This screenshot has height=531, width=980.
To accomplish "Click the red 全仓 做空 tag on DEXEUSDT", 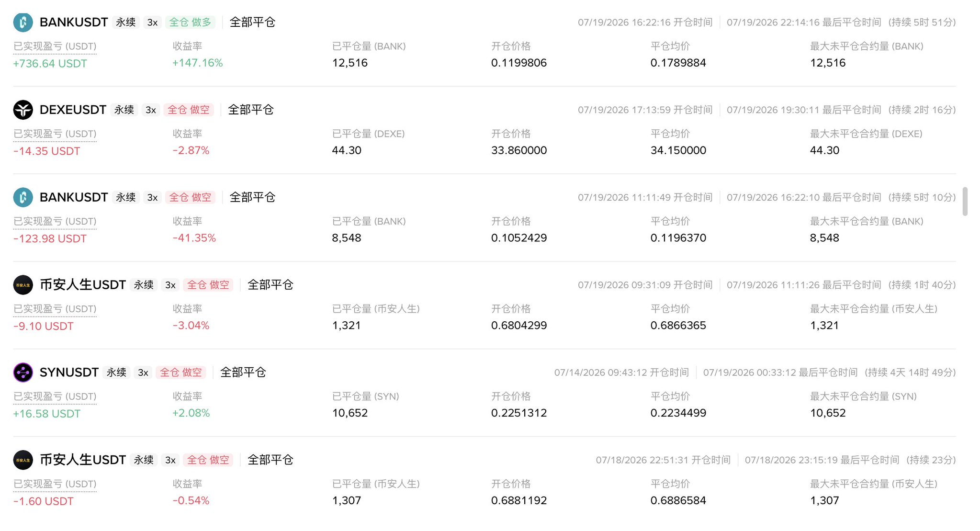I will pos(189,110).
